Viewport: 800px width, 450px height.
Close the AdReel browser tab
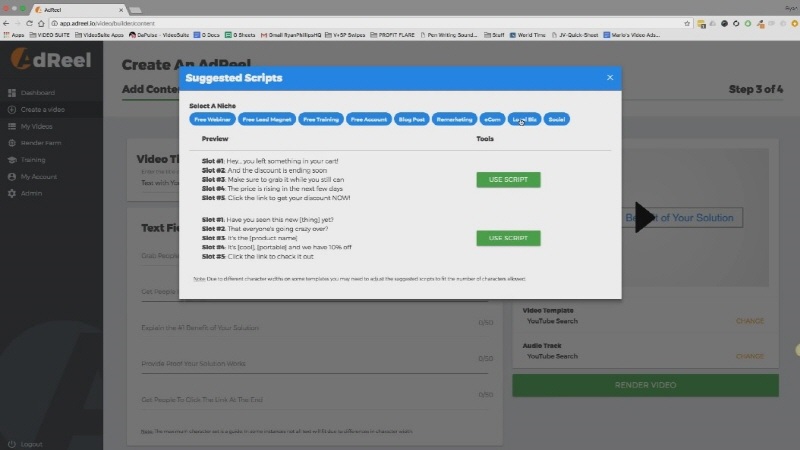click(x=121, y=10)
